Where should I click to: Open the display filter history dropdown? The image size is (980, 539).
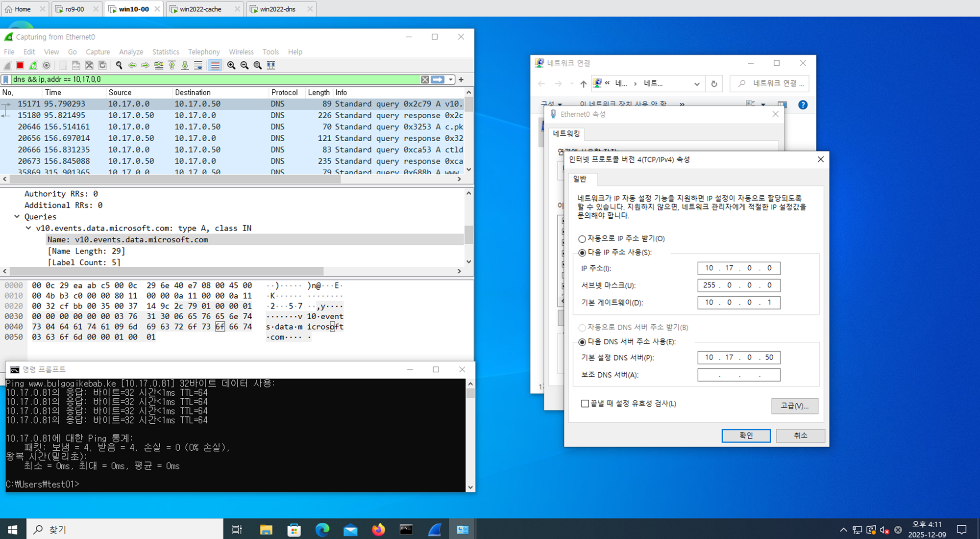(451, 79)
